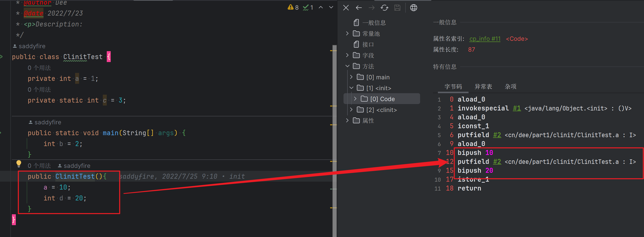Collapse the 方法 methods folder
This screenshot has height=237, width=644.
pyautogui.click(x=347, y=66)
